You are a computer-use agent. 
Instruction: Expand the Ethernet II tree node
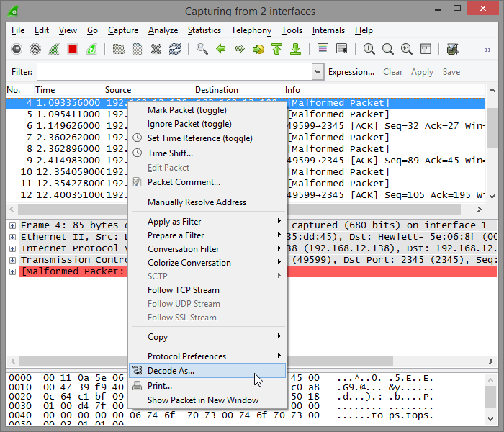[12, 237]
